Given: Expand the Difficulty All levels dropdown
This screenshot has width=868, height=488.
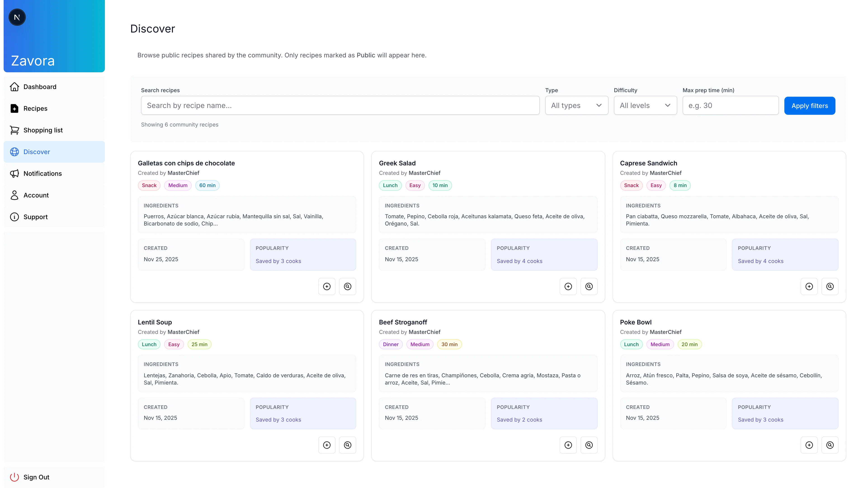Looking at the screenshot, I should tap(645, 106).
